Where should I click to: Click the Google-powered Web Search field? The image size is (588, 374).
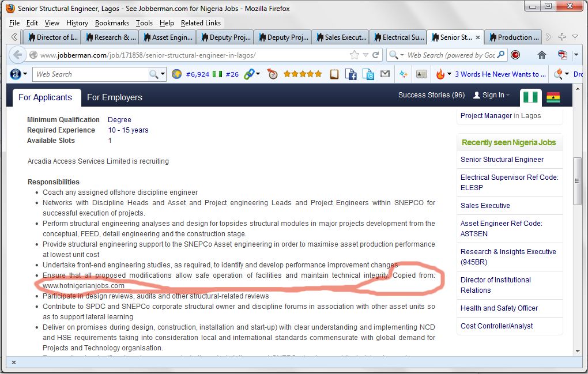coord(451,55)
